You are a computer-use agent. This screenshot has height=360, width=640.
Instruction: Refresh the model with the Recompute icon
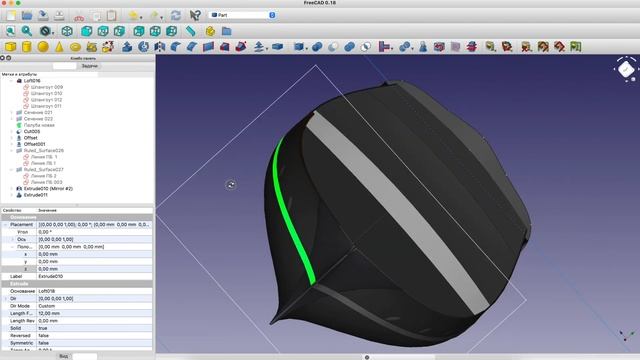(176, 16)
